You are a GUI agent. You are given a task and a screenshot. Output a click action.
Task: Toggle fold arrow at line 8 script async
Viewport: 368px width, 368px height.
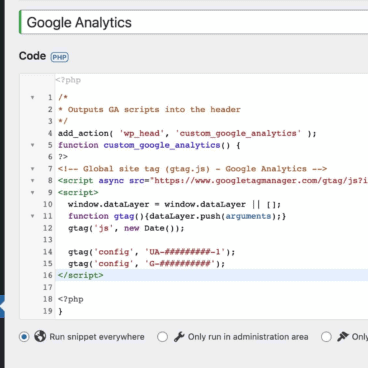32,181
